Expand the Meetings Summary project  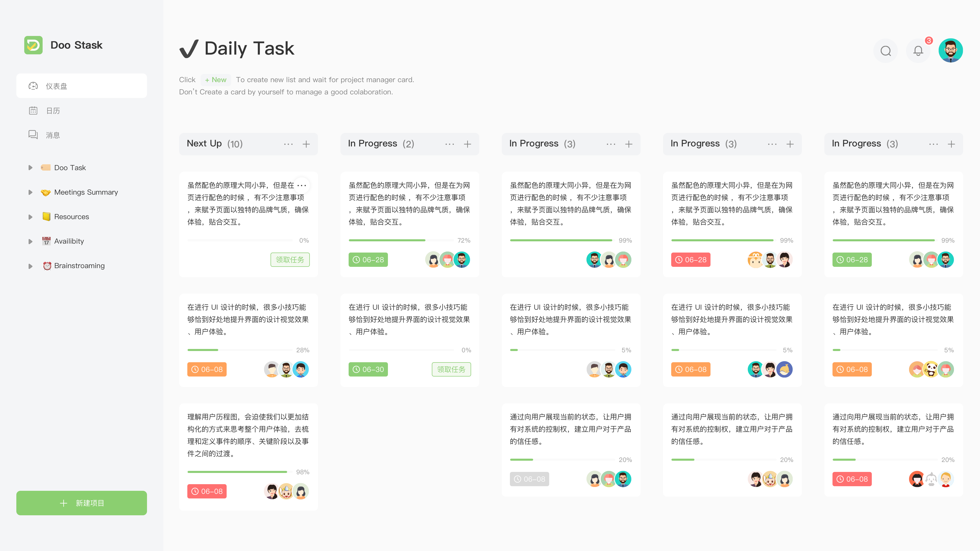click(x=30, y=192)
